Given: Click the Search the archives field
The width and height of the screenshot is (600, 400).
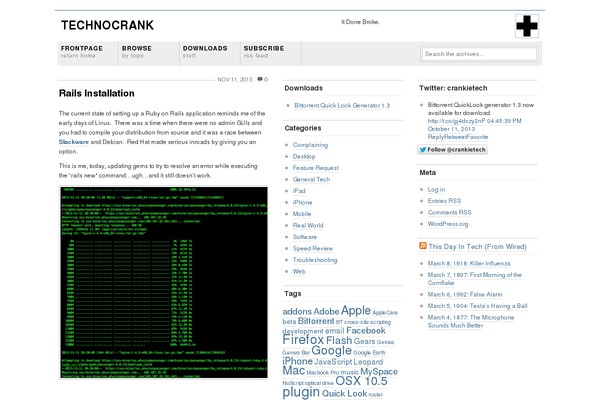Looking at the screenshot, I should 479,54.
